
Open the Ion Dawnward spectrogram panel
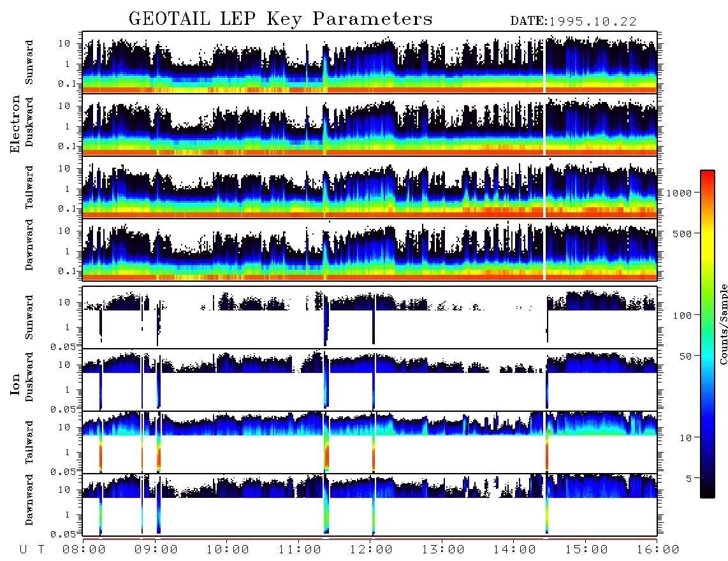click(370, 505)
